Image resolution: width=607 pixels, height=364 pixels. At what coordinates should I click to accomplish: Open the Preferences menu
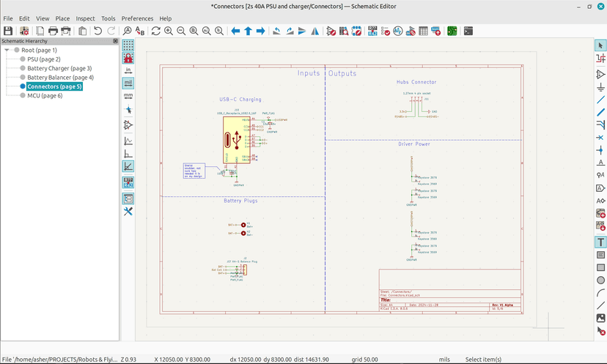(x=137, y=18)
